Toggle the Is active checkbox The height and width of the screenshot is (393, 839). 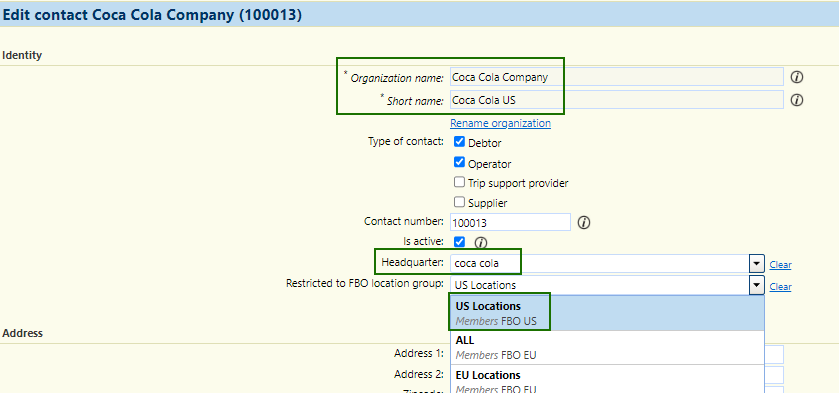[459, 241]
